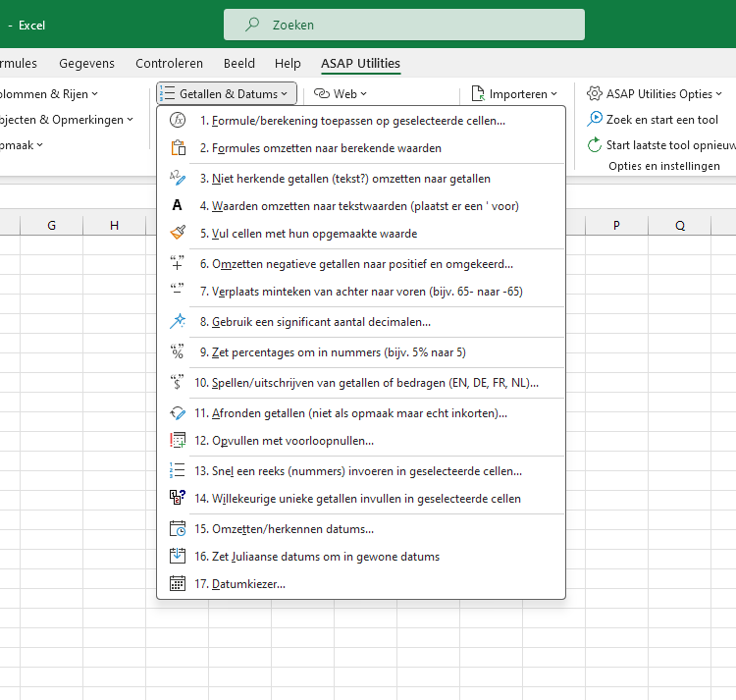Click in the Zoeken search field

coord(404,25)
